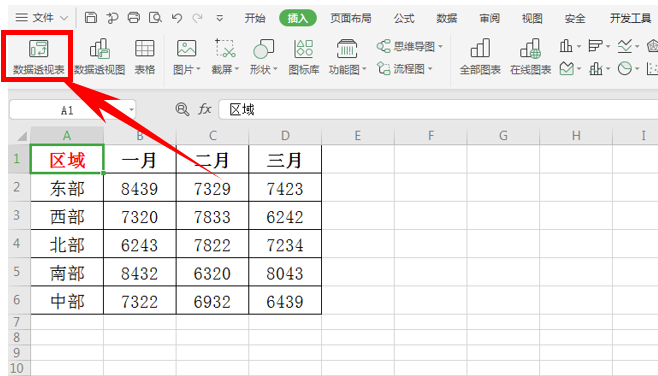Select cell containing 三月
The height and width of the screenshot is (376, 658).
click(x=285, y=159)
